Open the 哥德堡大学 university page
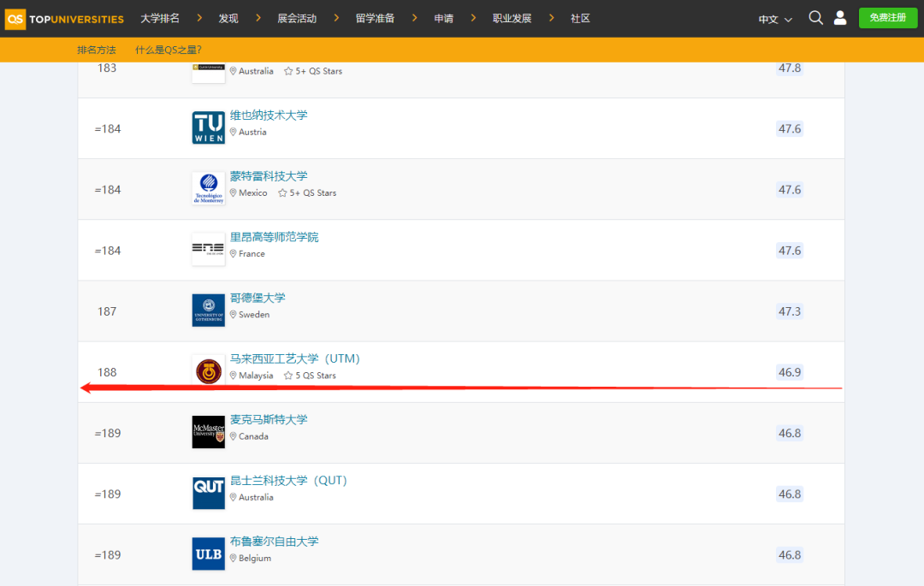Screen dimensions: 924x586 [258, 298]
